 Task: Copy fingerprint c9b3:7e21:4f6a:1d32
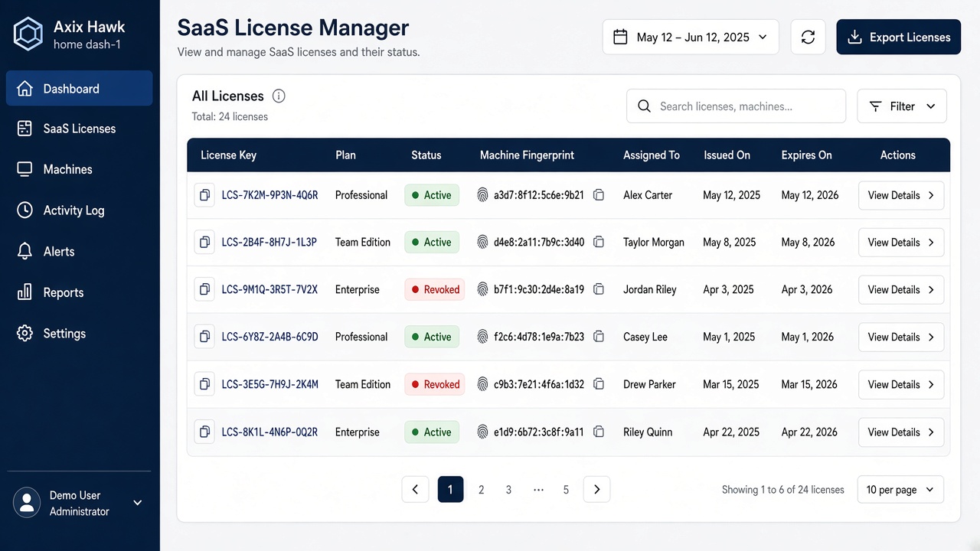(599, 384)
